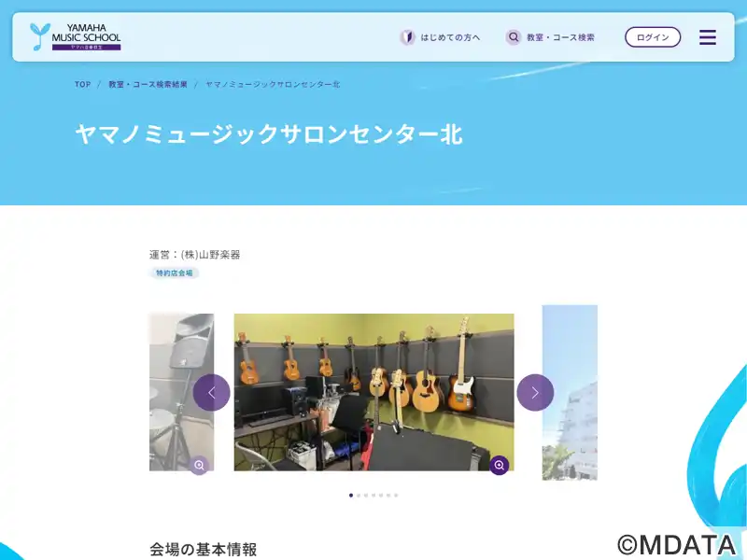Click the guitar room main photo
The width and height of the screenshot is (747, 560).
[374, 392]
